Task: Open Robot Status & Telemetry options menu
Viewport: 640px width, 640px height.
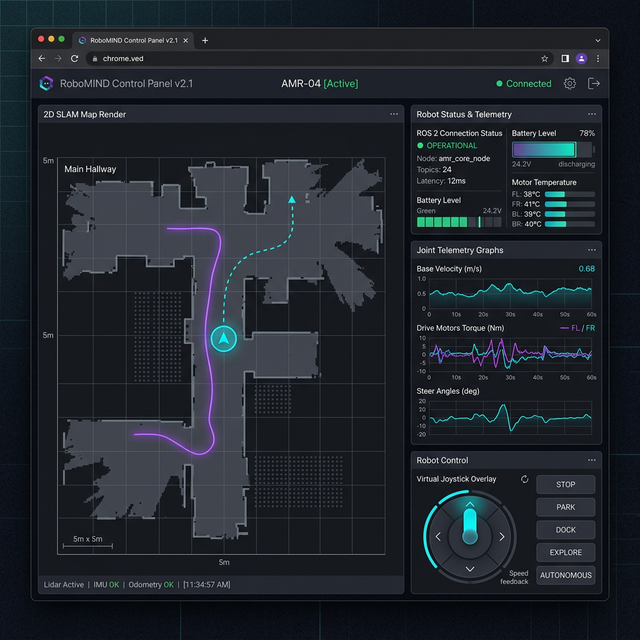Action: point(592,115)
